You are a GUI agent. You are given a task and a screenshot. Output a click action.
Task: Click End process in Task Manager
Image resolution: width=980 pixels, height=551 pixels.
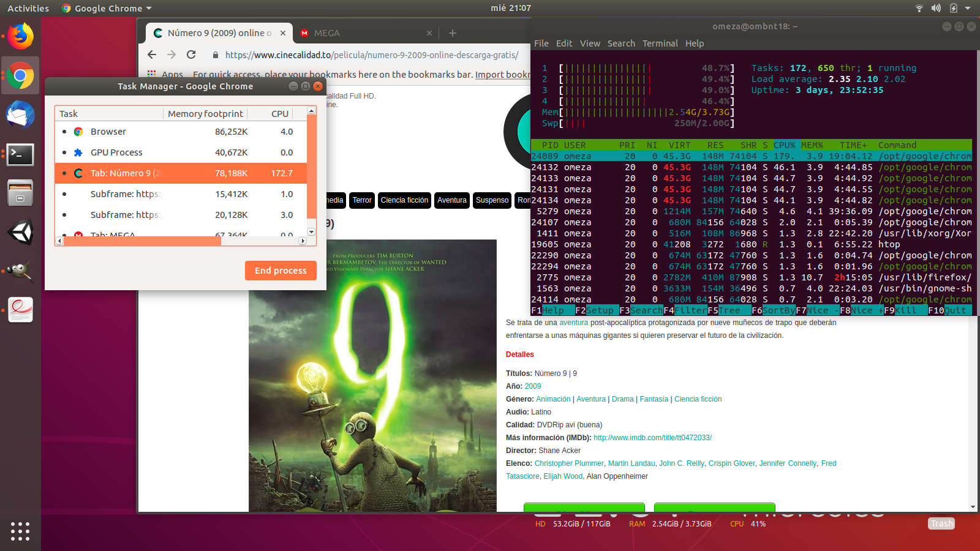[x=281, y=271]
